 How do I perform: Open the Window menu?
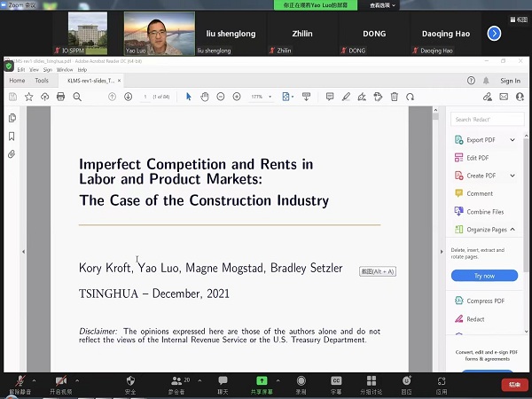click(65, 69)
